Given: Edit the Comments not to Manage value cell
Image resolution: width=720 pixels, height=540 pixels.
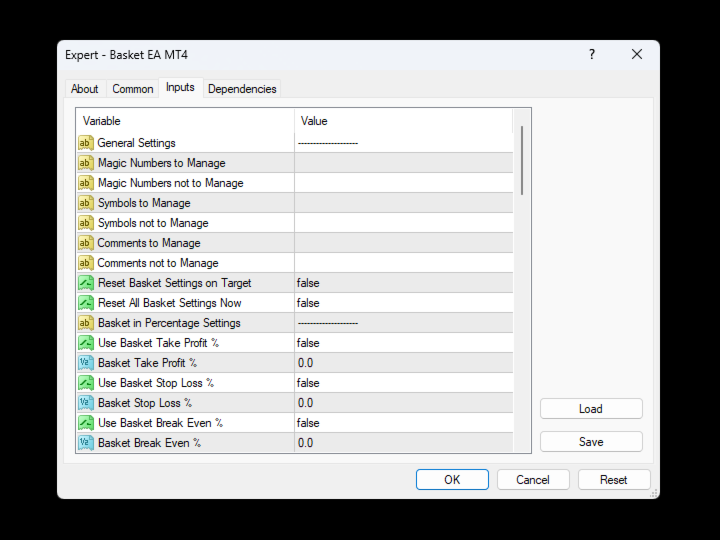Looking at the screenshot, I should [404, 263].
